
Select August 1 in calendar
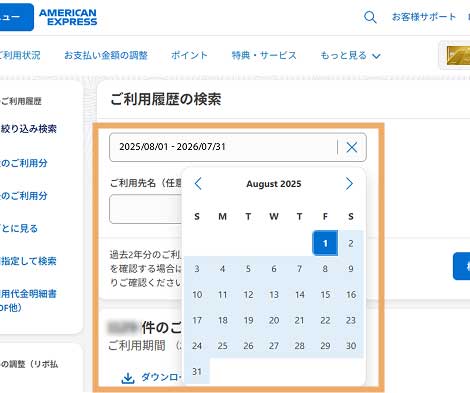(325, 243)
